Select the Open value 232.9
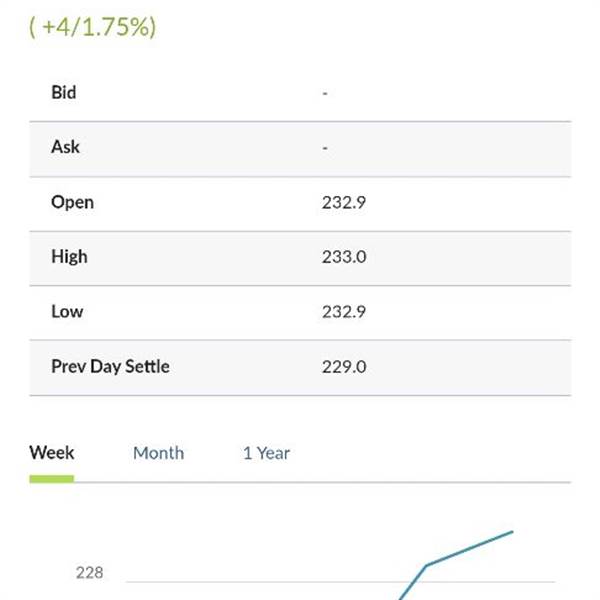This screenshot has height=600, width=600. (x=344, y=202)
